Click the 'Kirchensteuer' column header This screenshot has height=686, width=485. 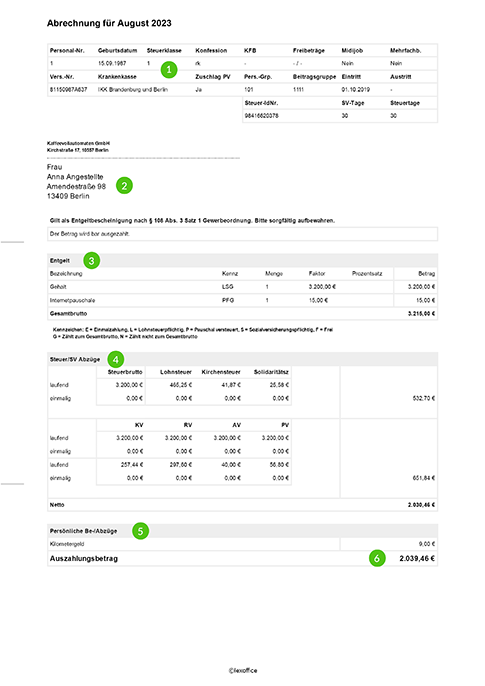(221, 372)
